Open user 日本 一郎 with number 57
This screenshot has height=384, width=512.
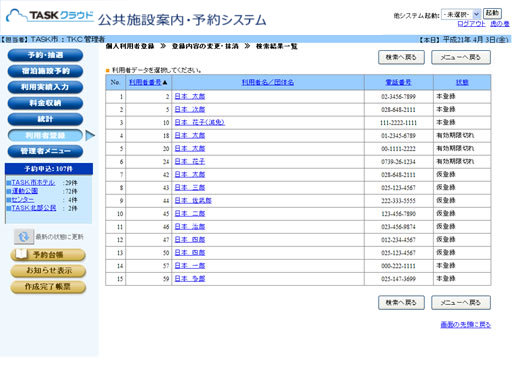tap(190, 266)
